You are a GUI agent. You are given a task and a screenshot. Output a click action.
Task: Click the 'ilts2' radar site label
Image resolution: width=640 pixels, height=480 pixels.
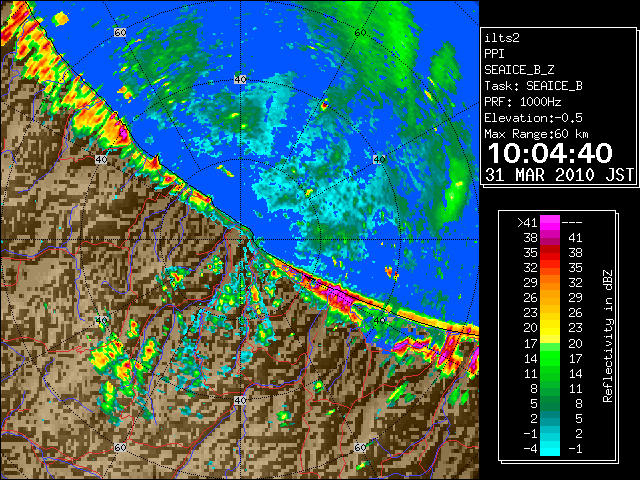tap(502, 38)
